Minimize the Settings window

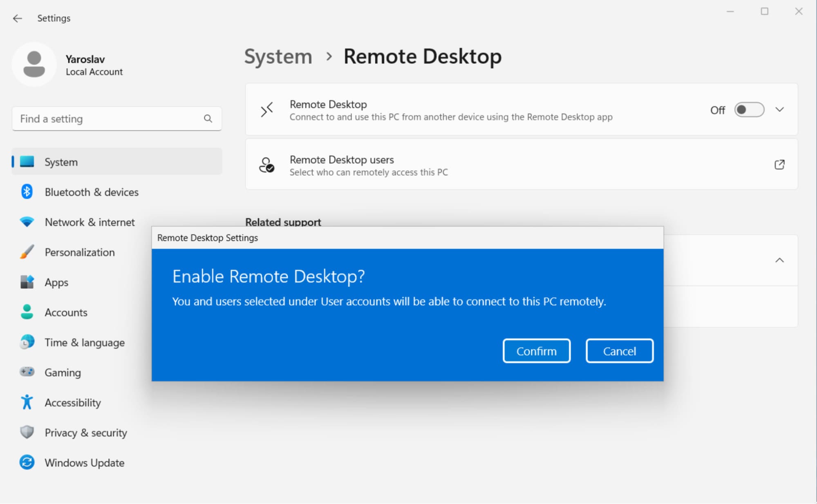pos(730,11)
